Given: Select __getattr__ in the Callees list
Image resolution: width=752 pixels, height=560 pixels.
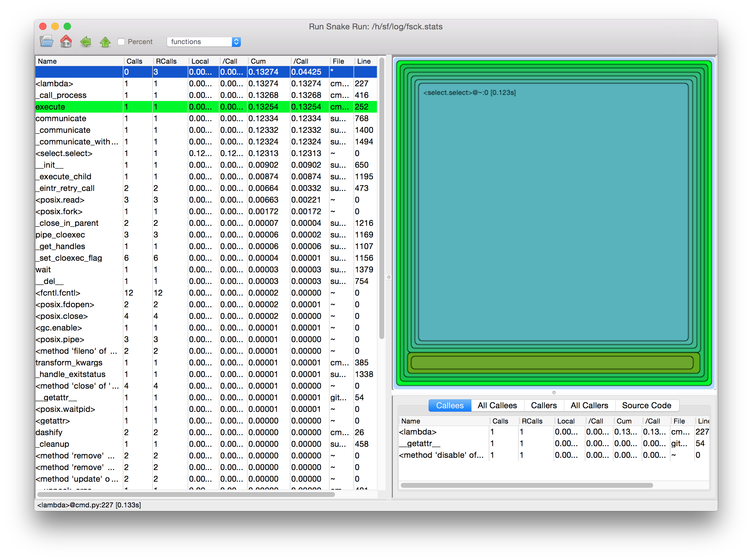Looking at the screenshot, I should tap(419, 443).
